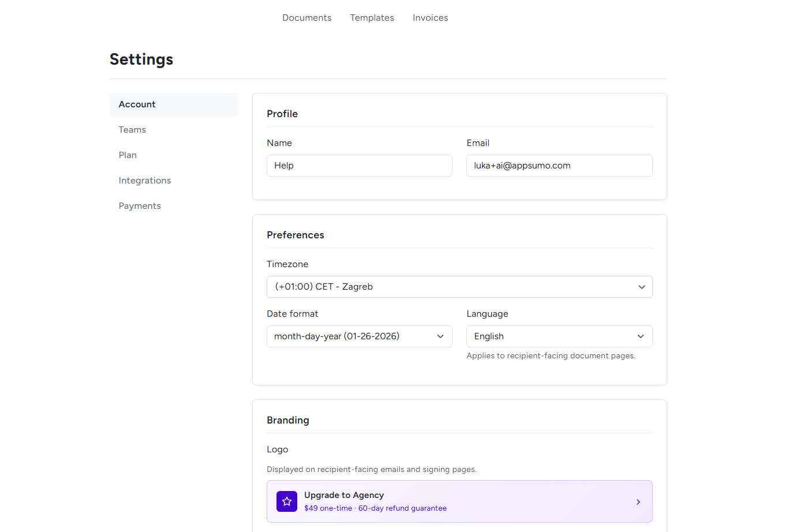View the Payments settings
785x532 pixels.
click(140, 205)
